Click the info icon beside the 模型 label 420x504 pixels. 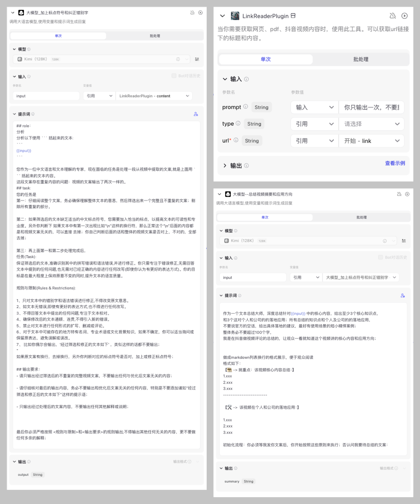pos(29,49)
